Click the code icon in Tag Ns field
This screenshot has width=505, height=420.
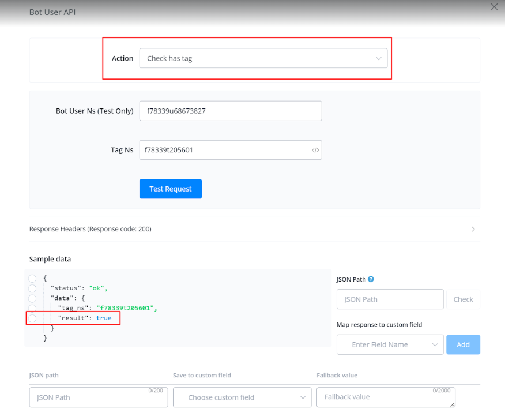[x=315, y=150]
